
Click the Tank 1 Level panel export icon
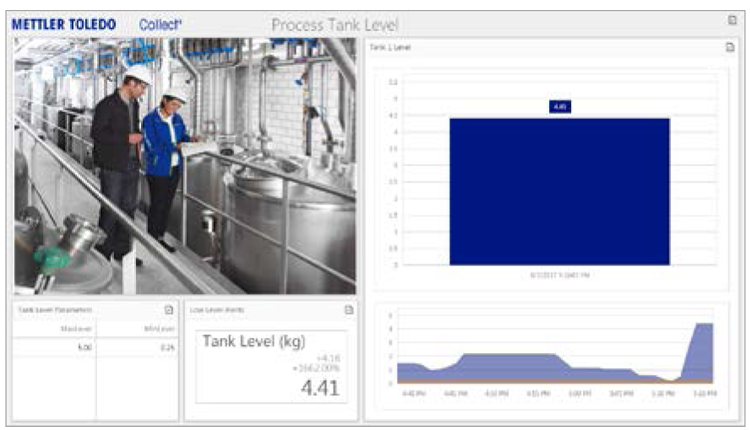click(x=729, y=47)
